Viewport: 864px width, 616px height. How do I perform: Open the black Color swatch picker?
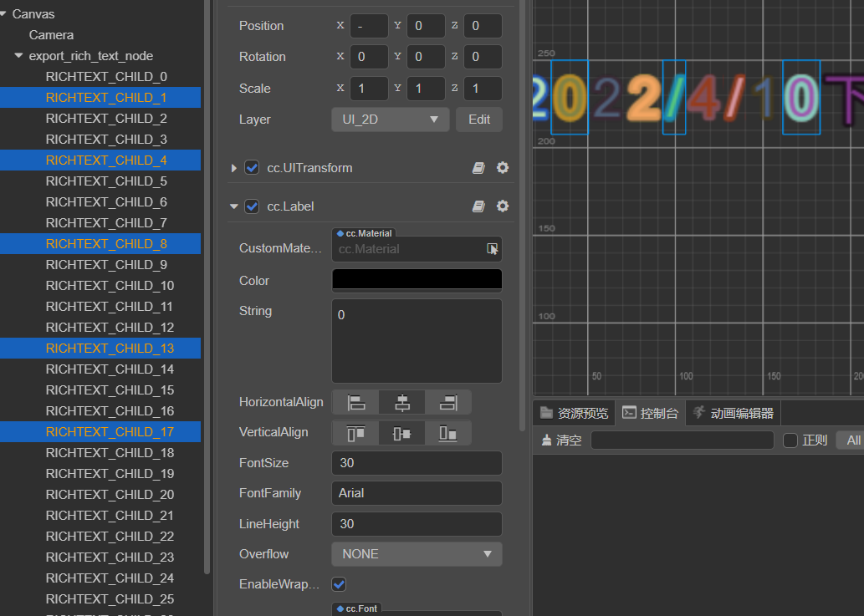pos(417,280)
